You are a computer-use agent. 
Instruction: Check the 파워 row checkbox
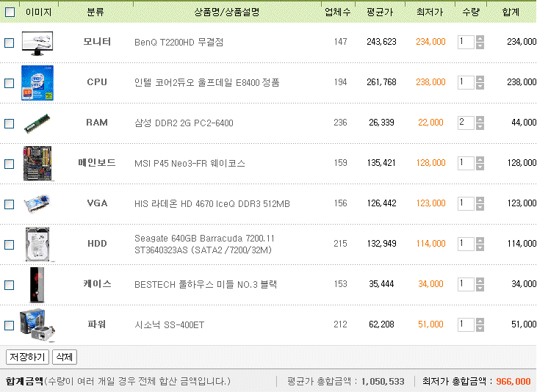tap(10, 325)
